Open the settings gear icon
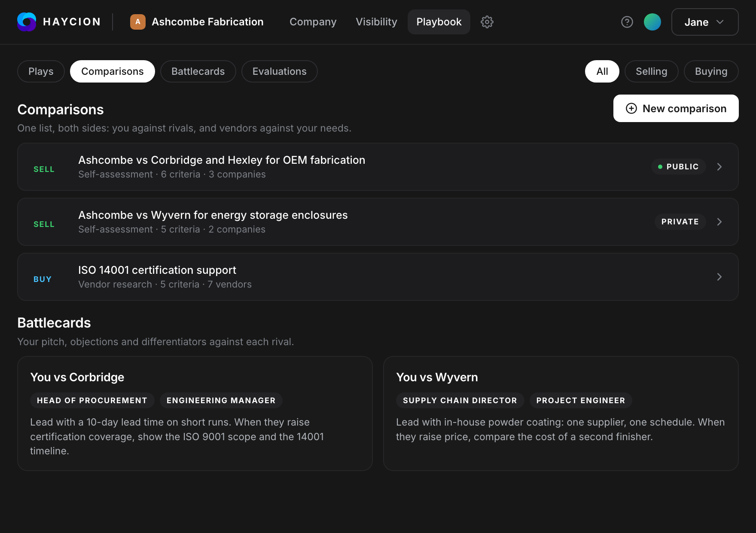 click(487, 22)
